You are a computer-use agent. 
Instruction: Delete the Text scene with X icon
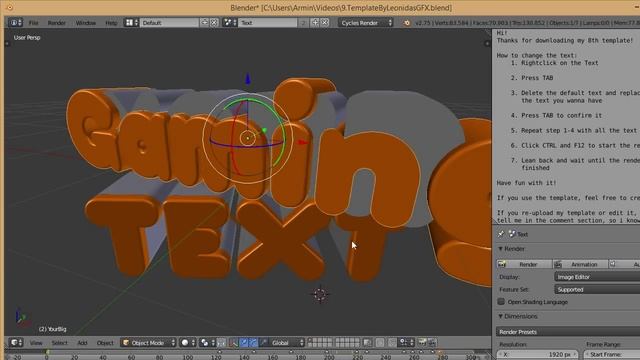point(325,23)
